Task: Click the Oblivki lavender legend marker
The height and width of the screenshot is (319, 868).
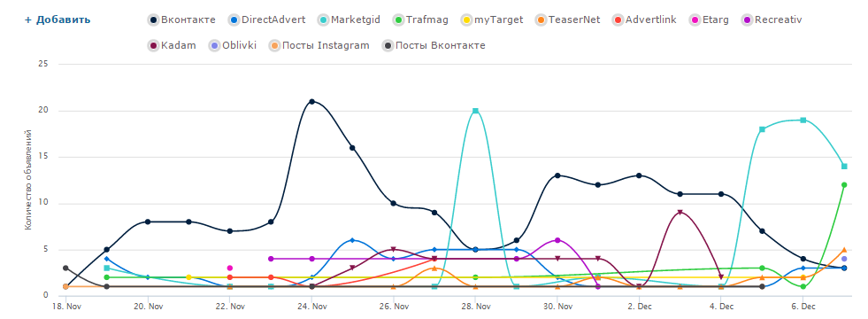Action: coord(214,45)
